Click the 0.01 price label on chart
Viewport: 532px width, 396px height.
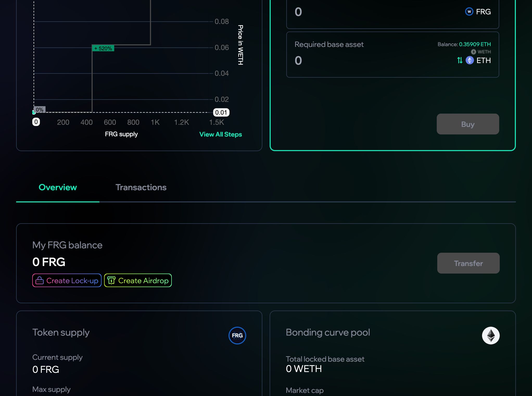pos(221,113)
